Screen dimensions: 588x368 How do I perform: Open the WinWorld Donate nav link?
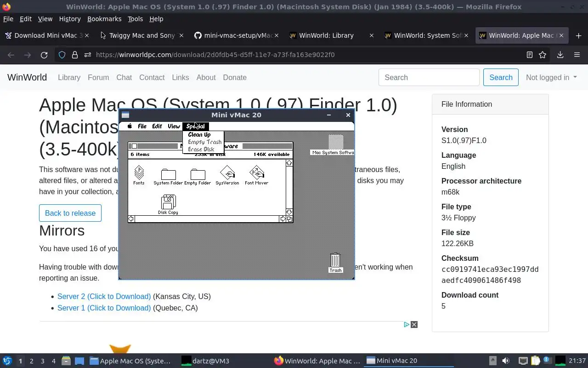[235, 77]
